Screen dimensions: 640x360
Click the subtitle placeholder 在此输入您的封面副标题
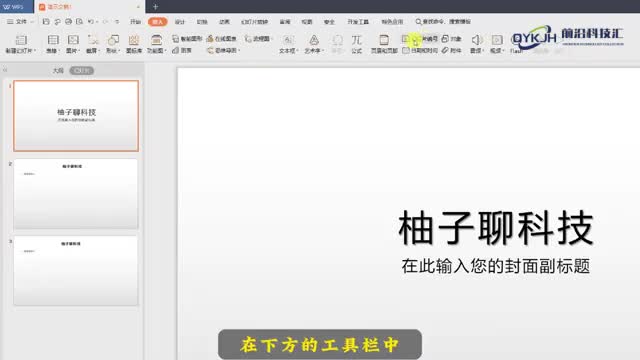[x=496, y=266]
